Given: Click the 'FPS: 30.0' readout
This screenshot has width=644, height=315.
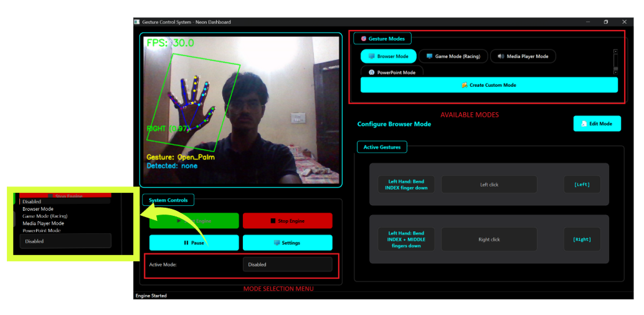Looking at the screenshot, I should [x=171, y=43].
